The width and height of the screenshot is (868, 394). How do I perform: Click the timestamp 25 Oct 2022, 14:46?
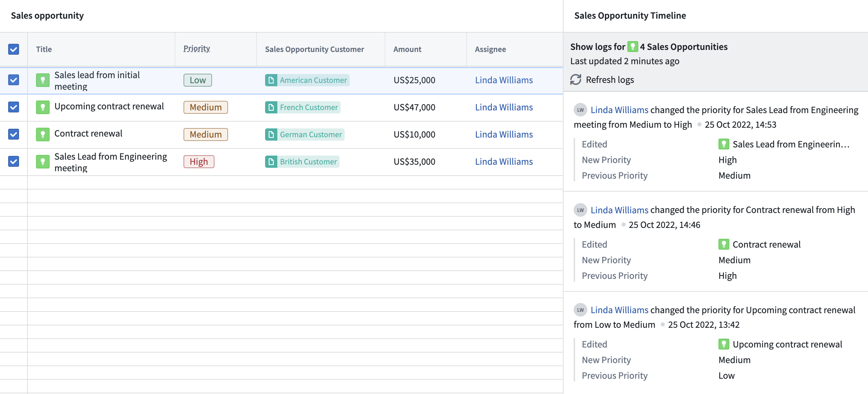(664, 225)
